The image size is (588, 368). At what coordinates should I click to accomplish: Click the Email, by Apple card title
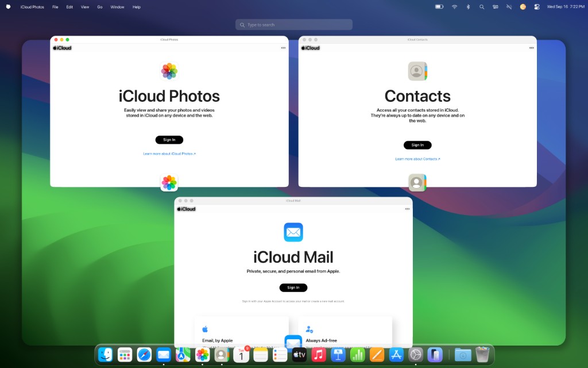218,340
